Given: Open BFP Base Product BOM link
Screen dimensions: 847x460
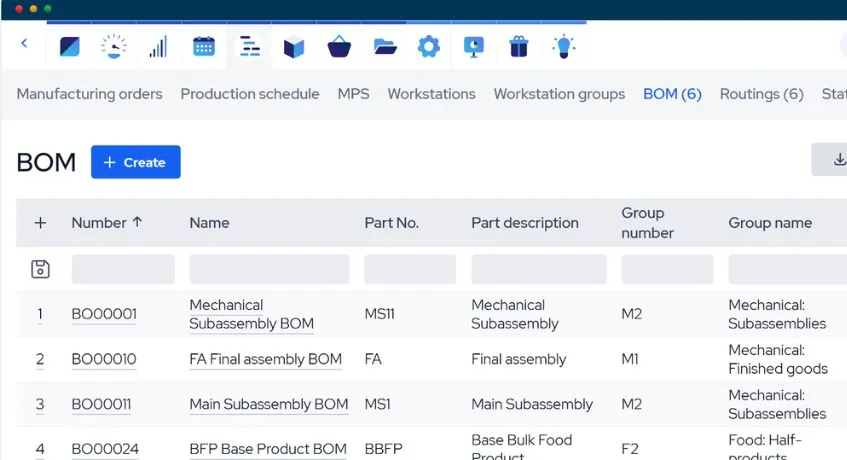Looking at the screenshot, I should point(268,449).
